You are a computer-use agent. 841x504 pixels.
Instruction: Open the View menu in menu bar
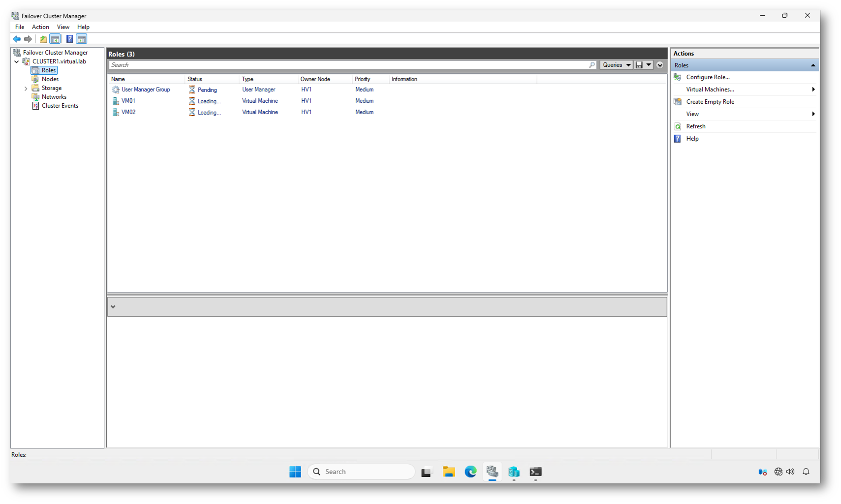coord(63,27)
